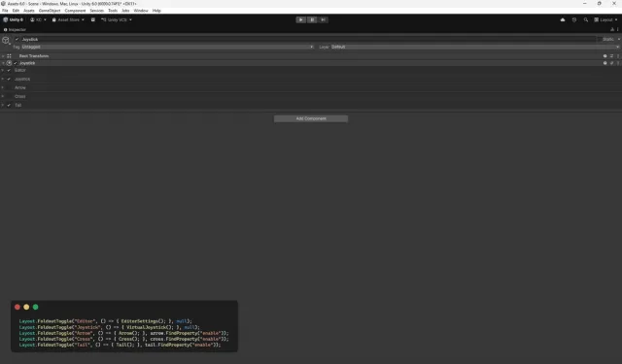Open the Layout dropdown
Screen dimensions: 622x364
(605, 19)
